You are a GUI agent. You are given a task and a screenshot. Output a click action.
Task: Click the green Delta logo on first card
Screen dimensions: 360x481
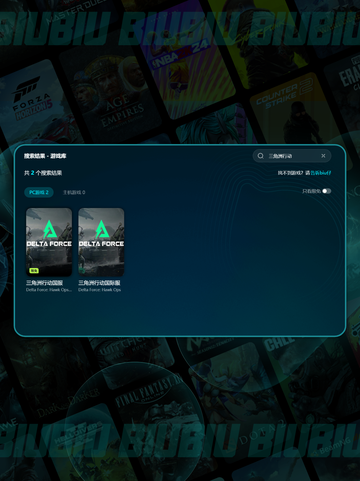[x=49, y=229]
